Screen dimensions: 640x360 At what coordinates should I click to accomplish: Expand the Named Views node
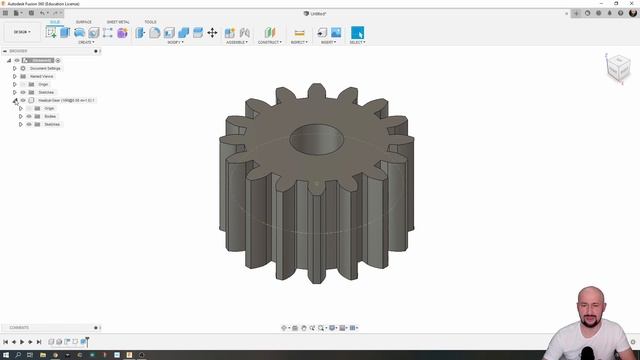click(x=15, y=76)
